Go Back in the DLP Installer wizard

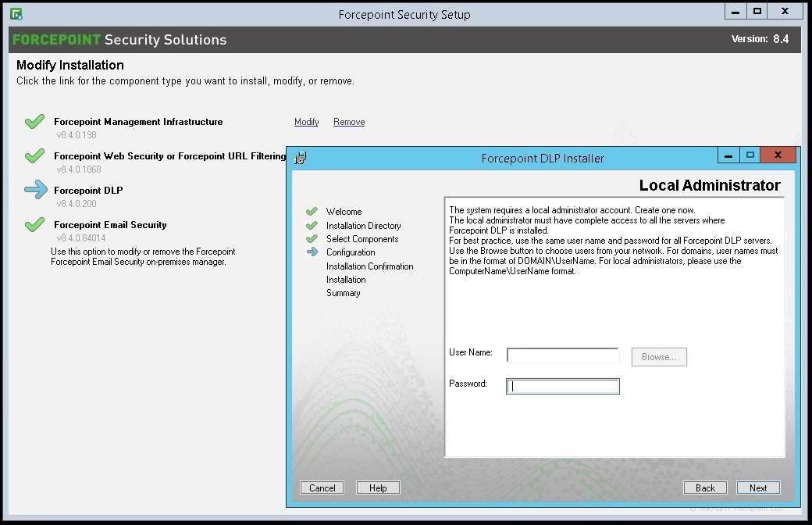point(705,487)
